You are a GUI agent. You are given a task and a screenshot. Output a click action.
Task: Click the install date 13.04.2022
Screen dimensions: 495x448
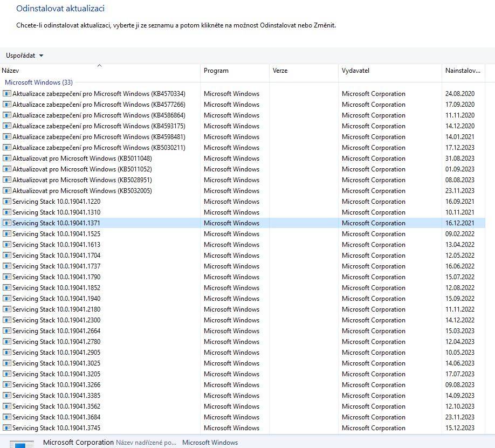[x=459, y=244]
